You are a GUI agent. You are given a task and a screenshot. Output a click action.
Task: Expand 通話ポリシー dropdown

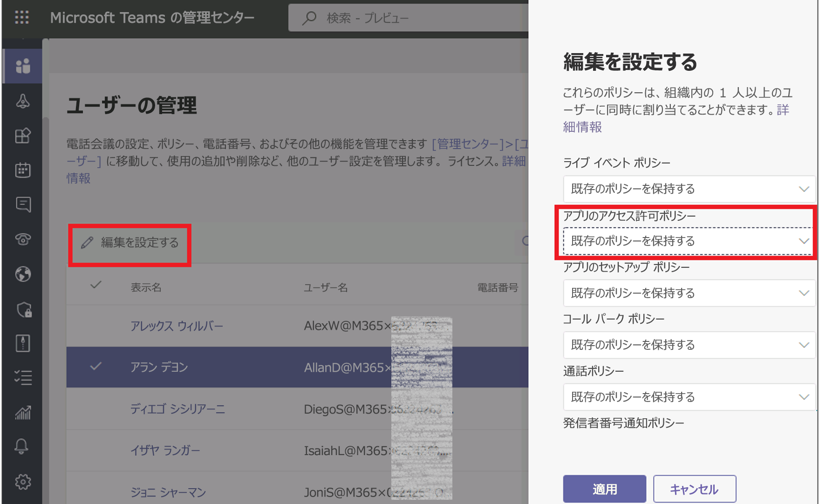coord(689,397)
